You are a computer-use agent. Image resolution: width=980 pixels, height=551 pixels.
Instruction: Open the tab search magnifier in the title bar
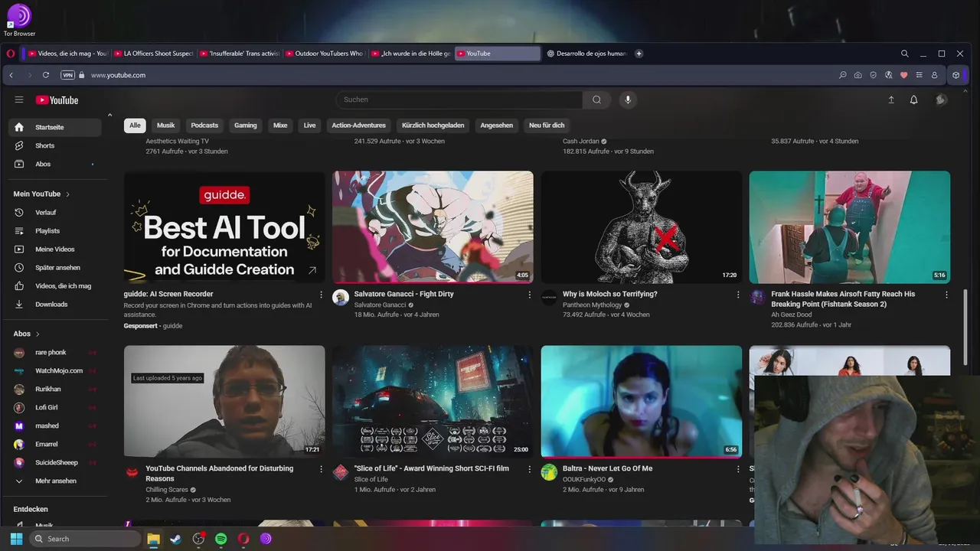pos(904,54)
